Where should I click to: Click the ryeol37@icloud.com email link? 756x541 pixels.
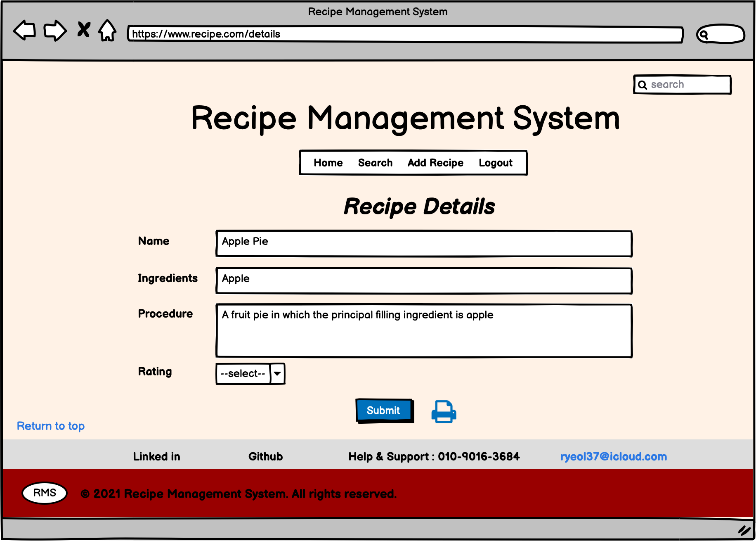[614, 456]
